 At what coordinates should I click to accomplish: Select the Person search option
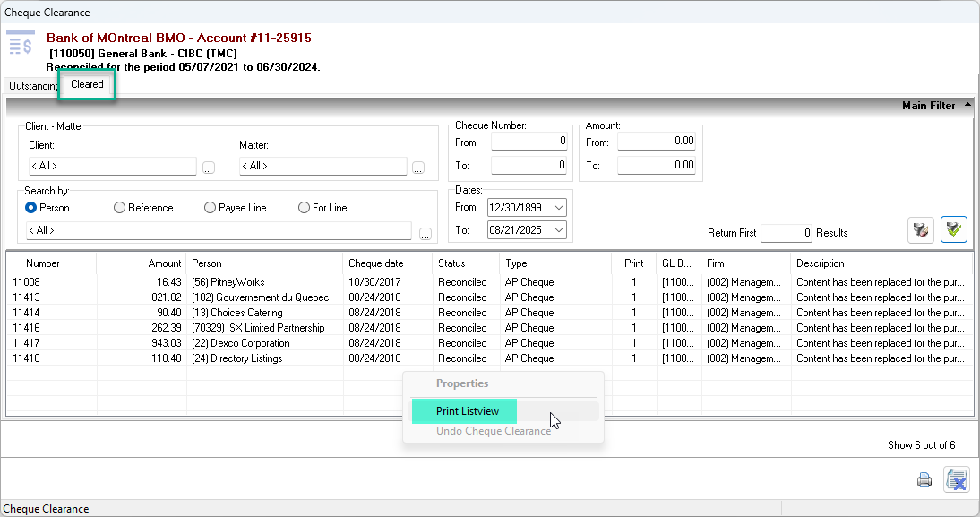(x=47, y=208)
